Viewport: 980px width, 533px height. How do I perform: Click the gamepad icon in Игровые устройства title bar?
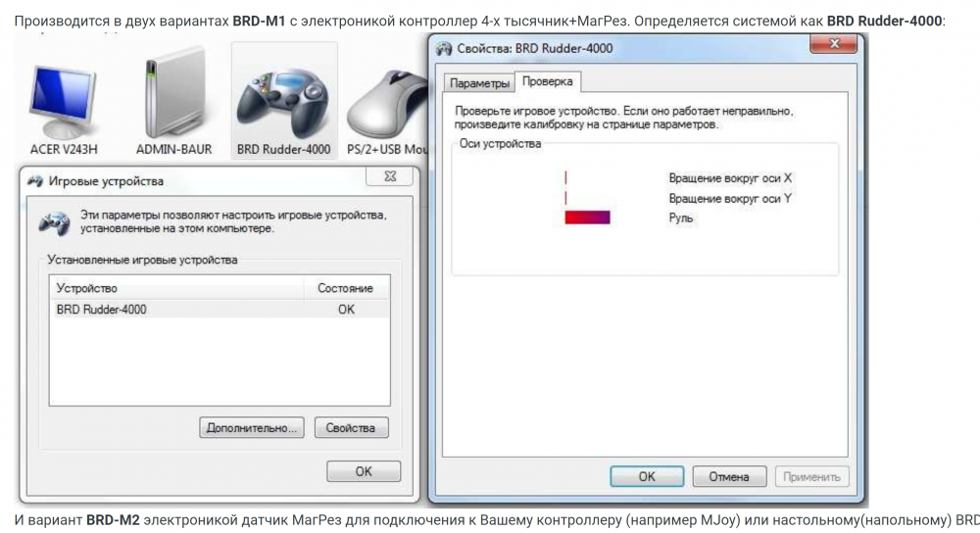[x=35, y=181]
